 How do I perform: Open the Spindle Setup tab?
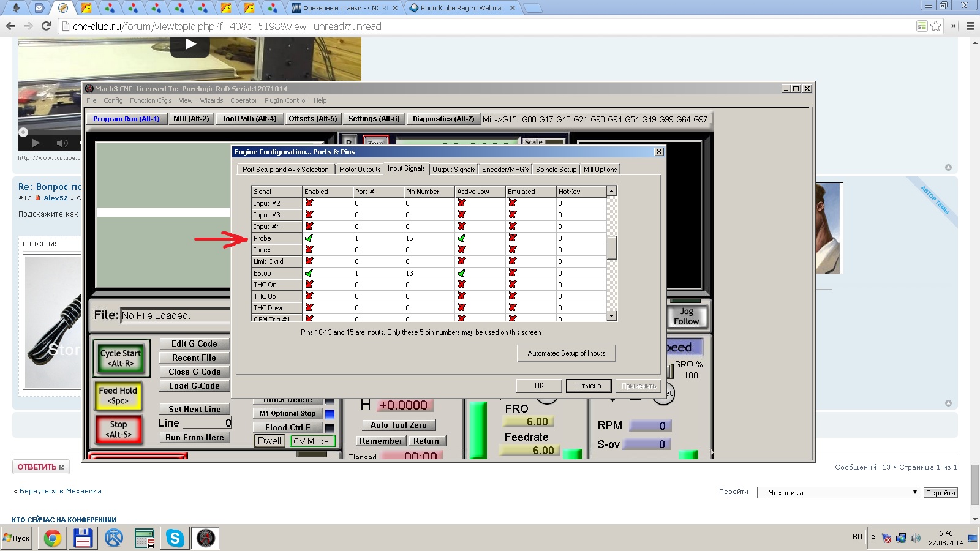556,170
